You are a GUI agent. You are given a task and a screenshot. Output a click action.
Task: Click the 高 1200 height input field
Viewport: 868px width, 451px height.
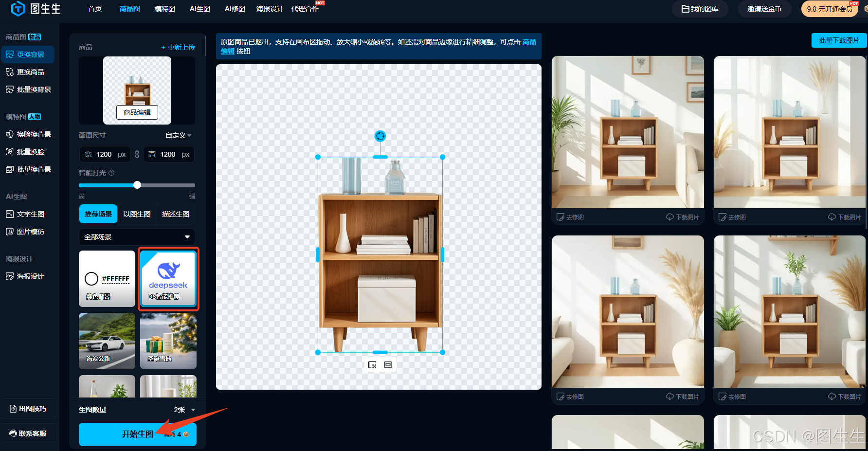point(169,154)
